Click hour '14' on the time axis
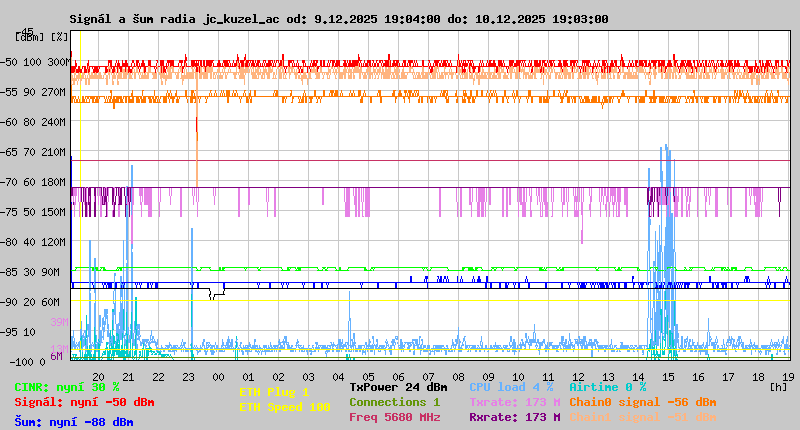Viewport: 800px width, 430px height. (639, 377)
